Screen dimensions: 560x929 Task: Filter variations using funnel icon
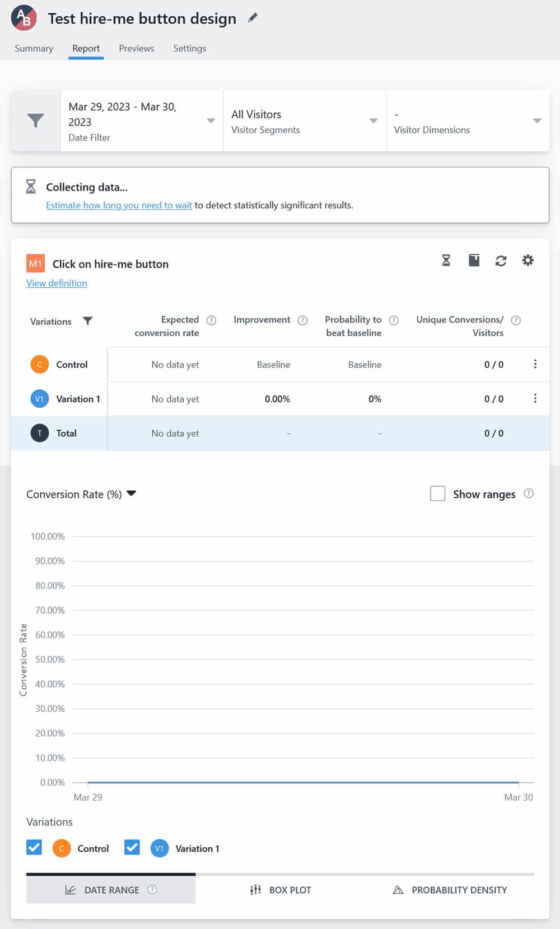(x=87, y=321)
